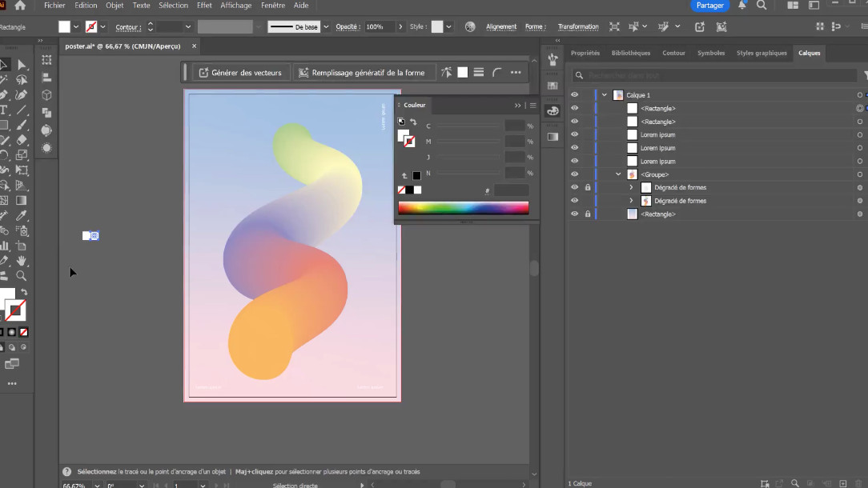Open the Effet menu
The width and height of the screenshot is (868, 488).
tap(204, 6)
